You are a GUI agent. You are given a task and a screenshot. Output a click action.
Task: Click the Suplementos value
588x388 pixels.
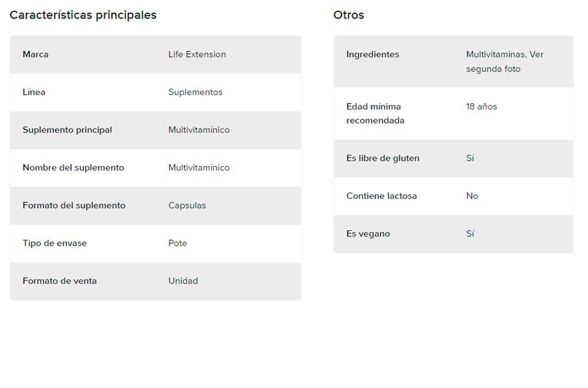195,92
